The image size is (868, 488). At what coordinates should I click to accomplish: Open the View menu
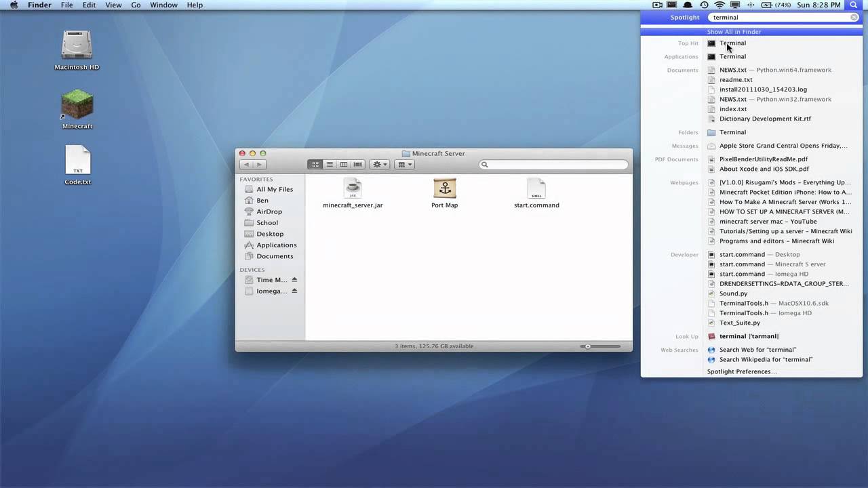(113, 5)
